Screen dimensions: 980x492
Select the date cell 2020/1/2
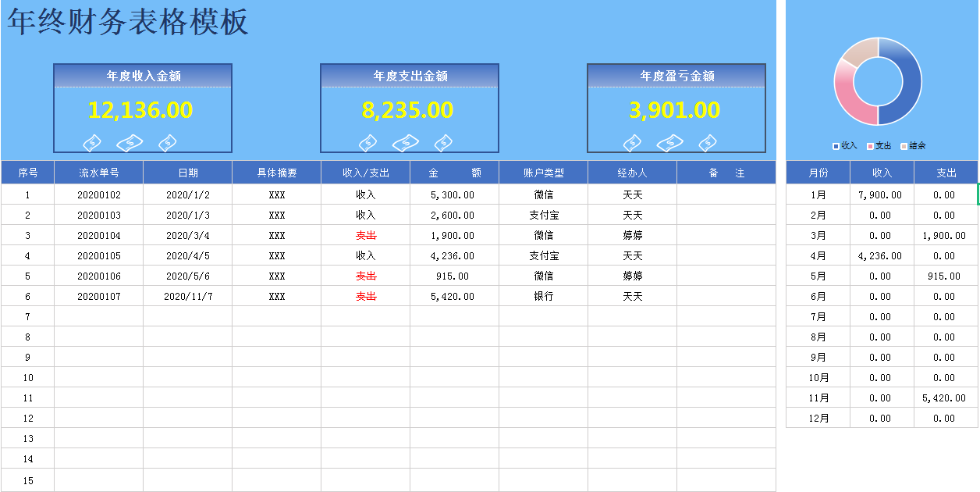click(188, 194)
